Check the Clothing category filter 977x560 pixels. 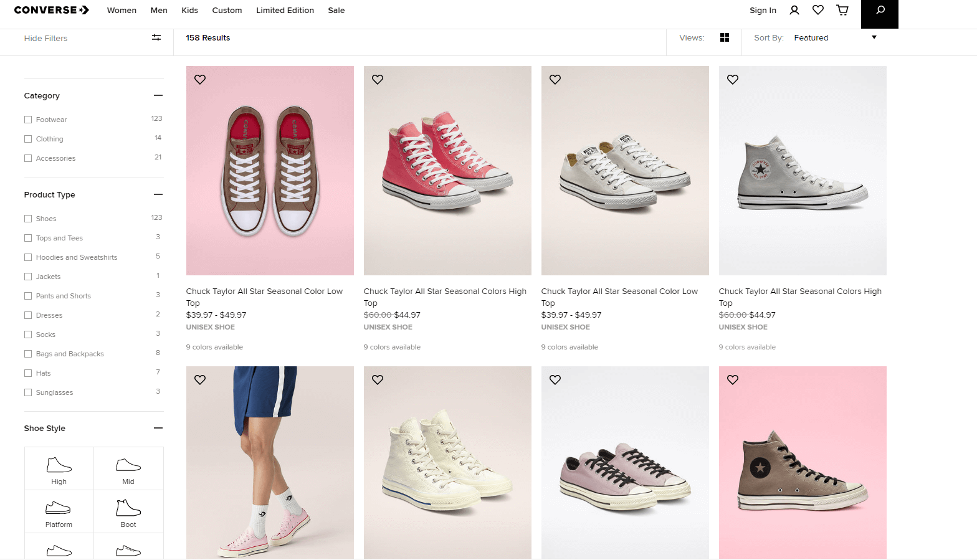(x=28, y=139)
